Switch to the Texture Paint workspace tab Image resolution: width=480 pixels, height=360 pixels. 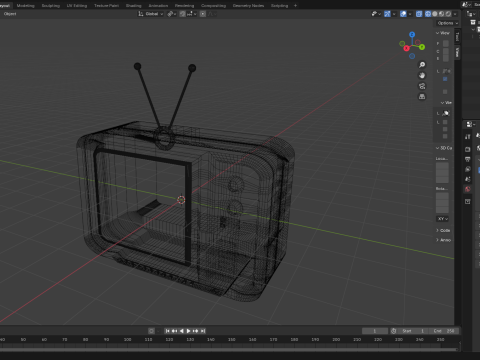(x=106, y=6)
